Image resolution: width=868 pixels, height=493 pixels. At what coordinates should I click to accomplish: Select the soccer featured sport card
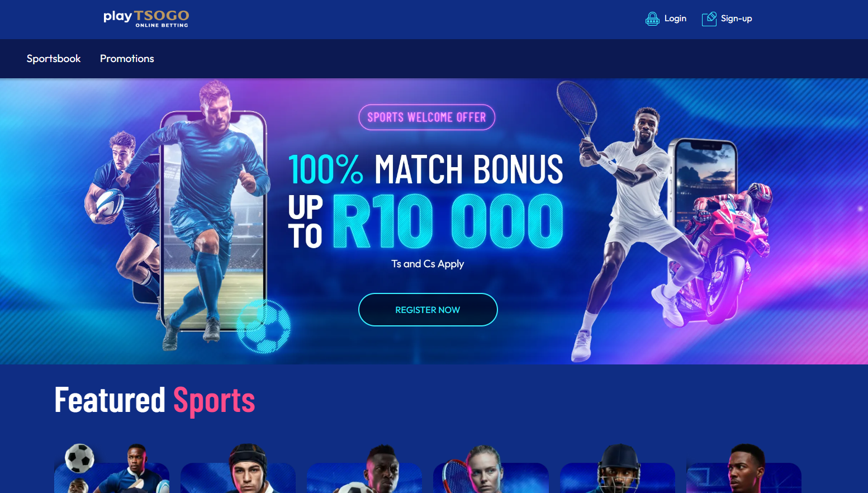pyautogui.click(x=112, y=470)
